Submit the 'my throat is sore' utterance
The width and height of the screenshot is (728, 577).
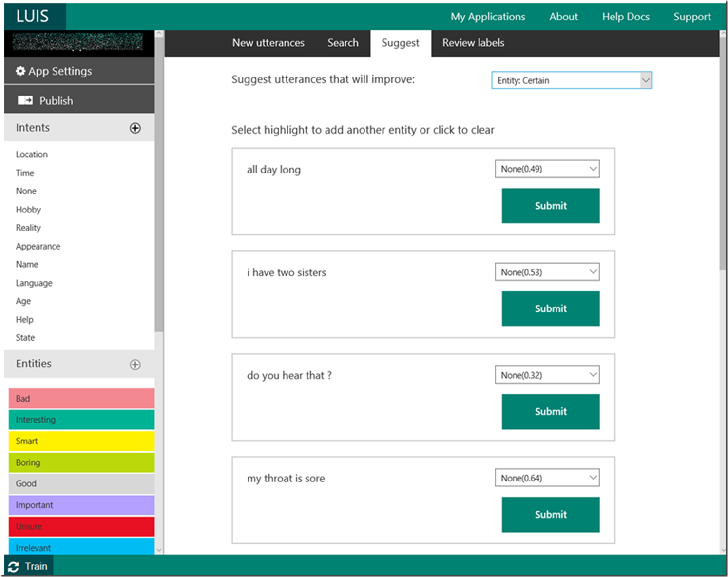[x=551, y=514]
